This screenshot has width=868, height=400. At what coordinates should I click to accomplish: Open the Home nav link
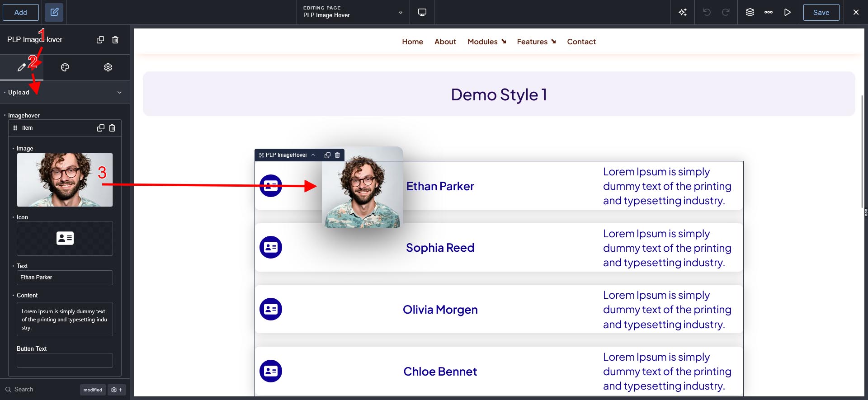412,42
